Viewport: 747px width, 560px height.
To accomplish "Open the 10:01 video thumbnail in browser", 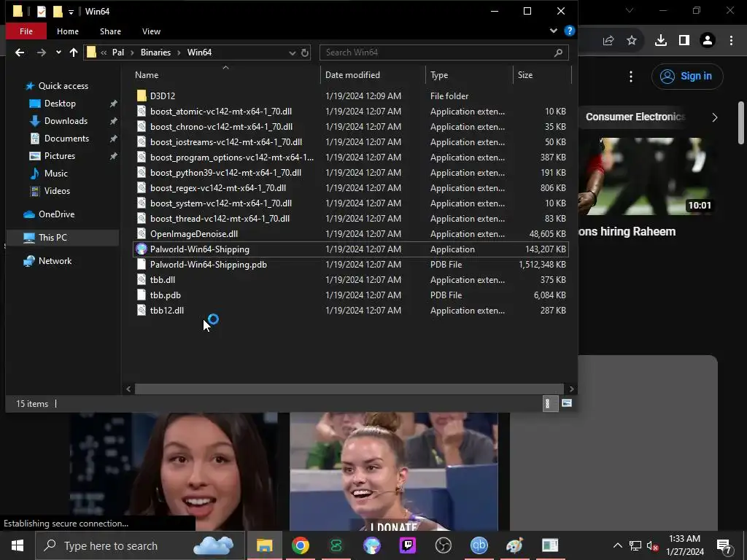I will tap(646, 176).
